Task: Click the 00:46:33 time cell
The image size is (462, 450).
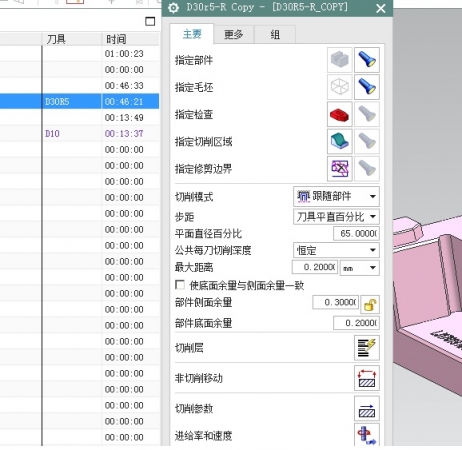Action: click(x=130, y=85)
